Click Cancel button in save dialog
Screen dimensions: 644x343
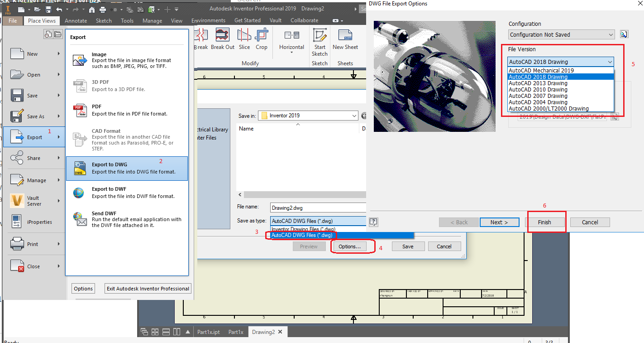point(444,246)
